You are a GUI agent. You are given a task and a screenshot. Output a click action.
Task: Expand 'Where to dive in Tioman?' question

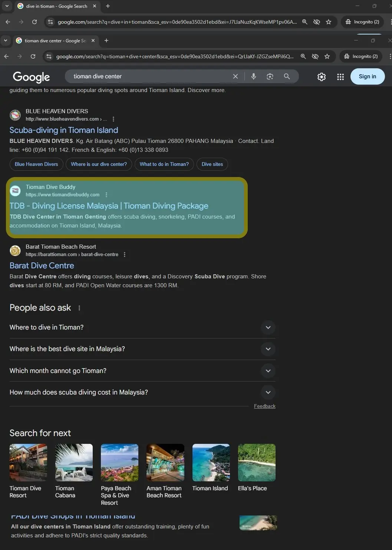pyautogui.click(x=142, y=327)
